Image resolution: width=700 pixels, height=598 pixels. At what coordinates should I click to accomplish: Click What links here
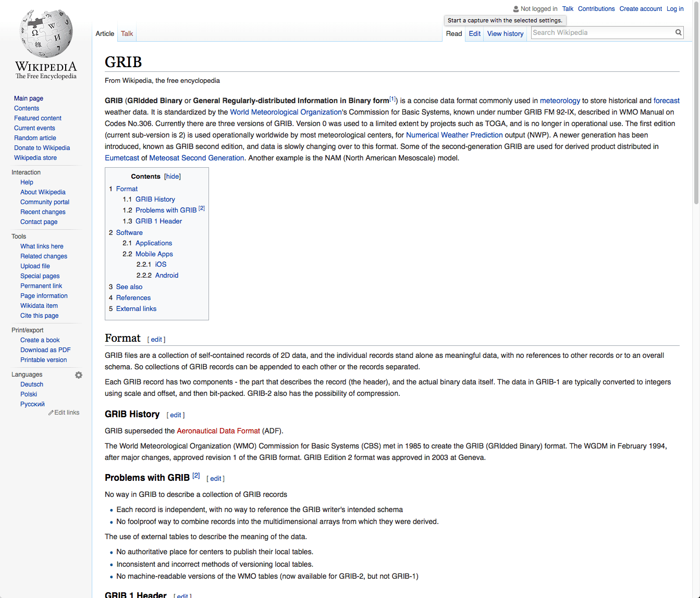click(42, 246)
